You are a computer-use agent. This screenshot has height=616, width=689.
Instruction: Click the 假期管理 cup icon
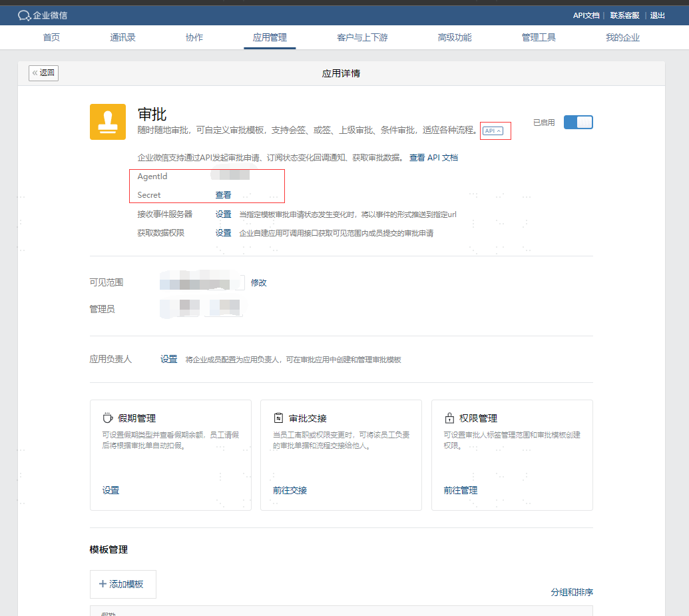(x=108, y=418)
